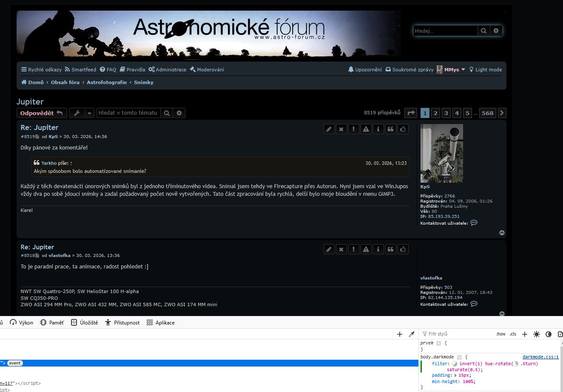Toggle :hov pseudo-class panel in devtools
Screen dimensions: 563x392
pyautogui.click(x=501, y=334)
